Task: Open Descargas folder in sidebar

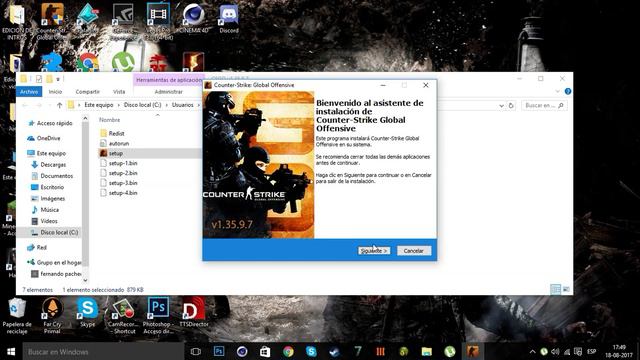Action: pos(53,165)
